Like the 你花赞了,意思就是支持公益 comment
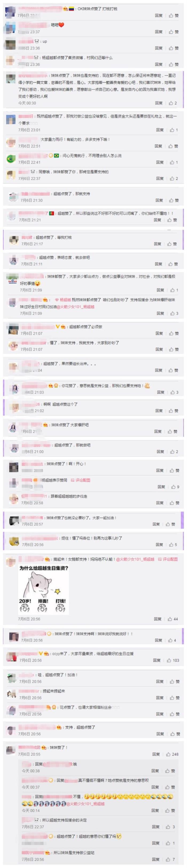Image resolution: width=187 pixels, height=868 pixels. tap(174, 392)
